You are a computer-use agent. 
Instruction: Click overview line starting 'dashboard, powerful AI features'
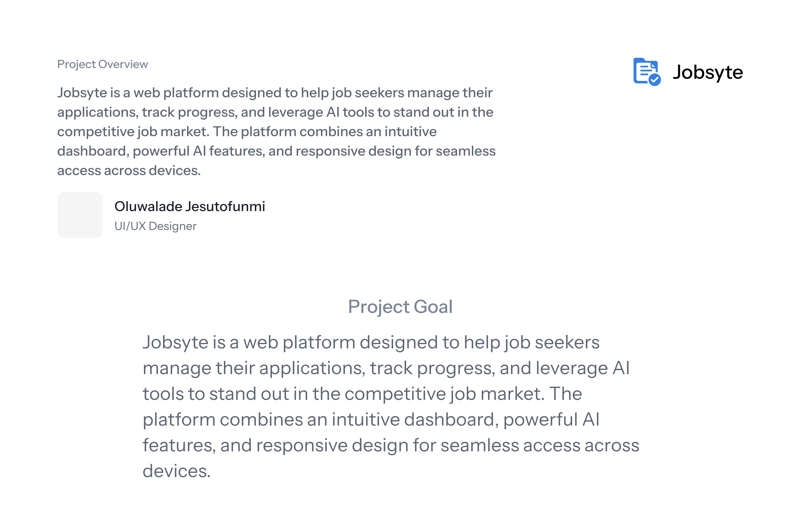[276, 151]
